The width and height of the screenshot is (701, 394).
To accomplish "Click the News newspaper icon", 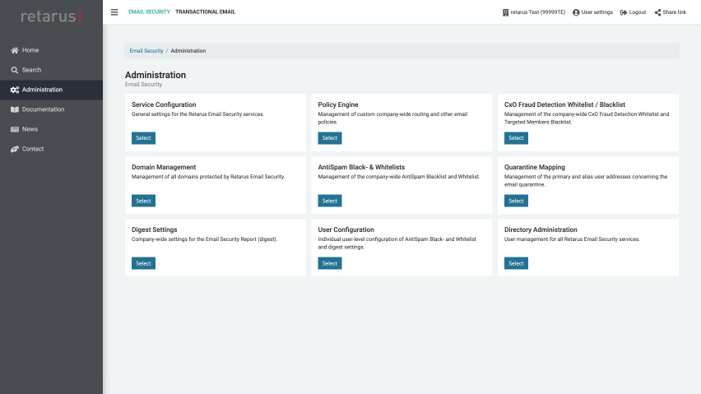I will click(15, 129).
